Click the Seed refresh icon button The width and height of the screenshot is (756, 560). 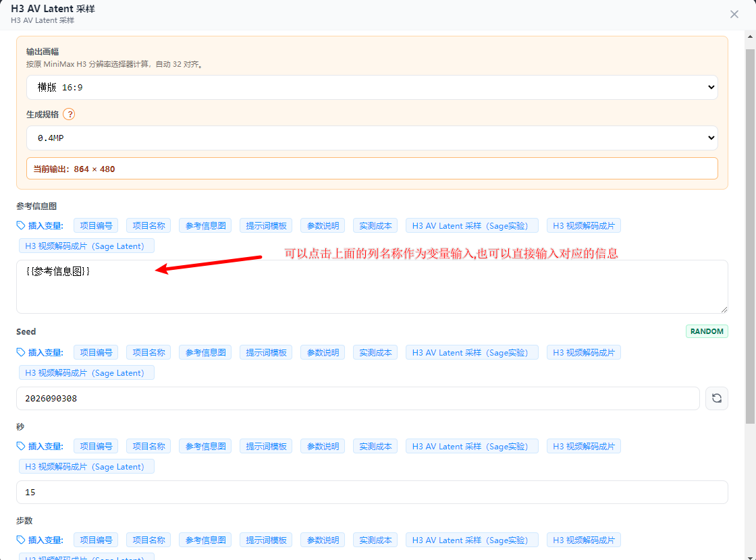pos(716,398)
